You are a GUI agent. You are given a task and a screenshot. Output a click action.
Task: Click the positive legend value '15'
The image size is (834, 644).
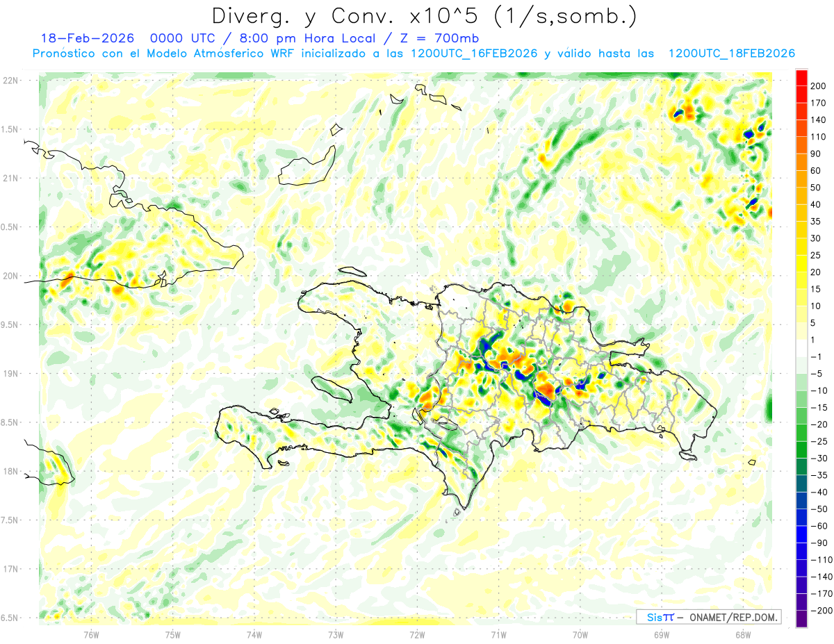tap(816, 288)
